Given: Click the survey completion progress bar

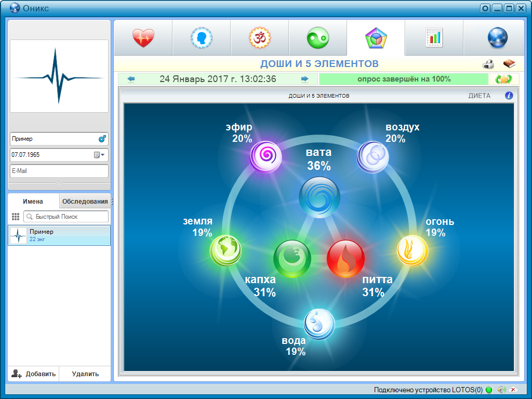Looking at the screenshot, I should pos(404,79).
